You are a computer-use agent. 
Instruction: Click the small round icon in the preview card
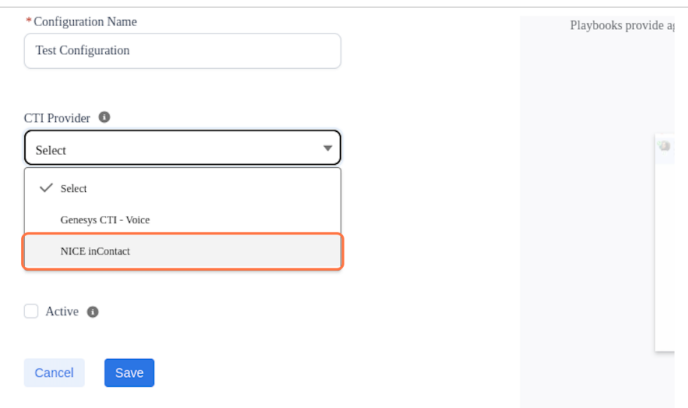point(664,146)
